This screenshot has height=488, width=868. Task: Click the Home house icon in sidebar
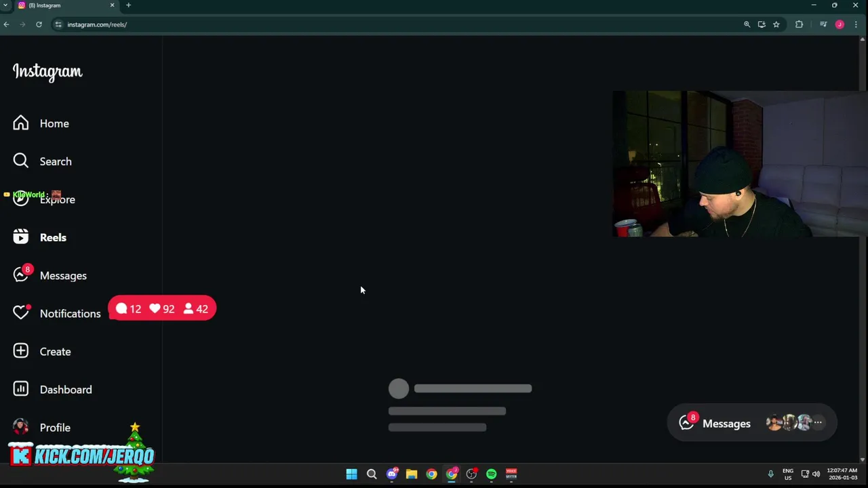pos(21,123)
